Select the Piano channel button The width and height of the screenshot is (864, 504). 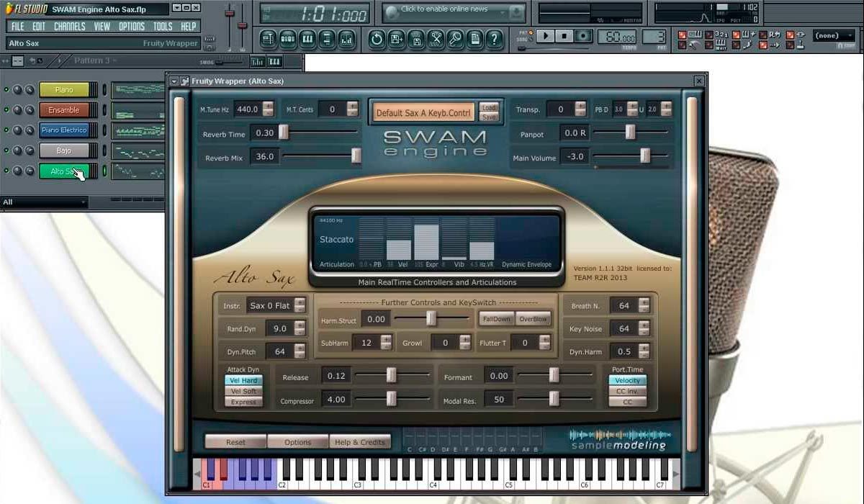64,90
